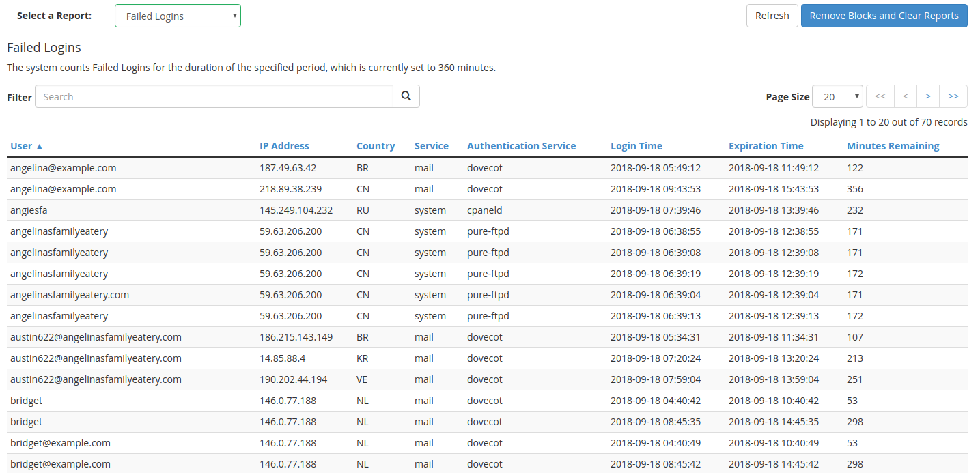This screenshot has width=980, height=473.
Task: Go to next page of records
Action: point(927,96)
